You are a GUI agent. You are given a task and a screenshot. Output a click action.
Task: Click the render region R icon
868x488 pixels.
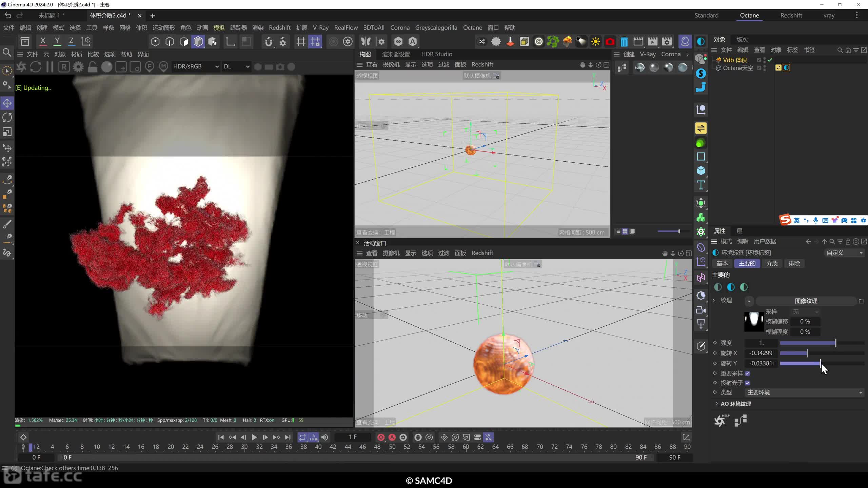64,67
